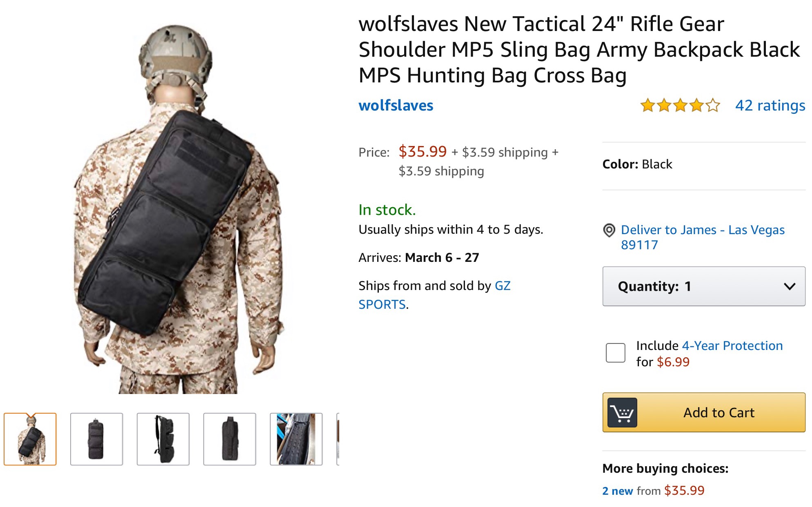Select the fifth thumbnail with open bag
This screenshot has width=812, height=507.
(x=296, y=439)
